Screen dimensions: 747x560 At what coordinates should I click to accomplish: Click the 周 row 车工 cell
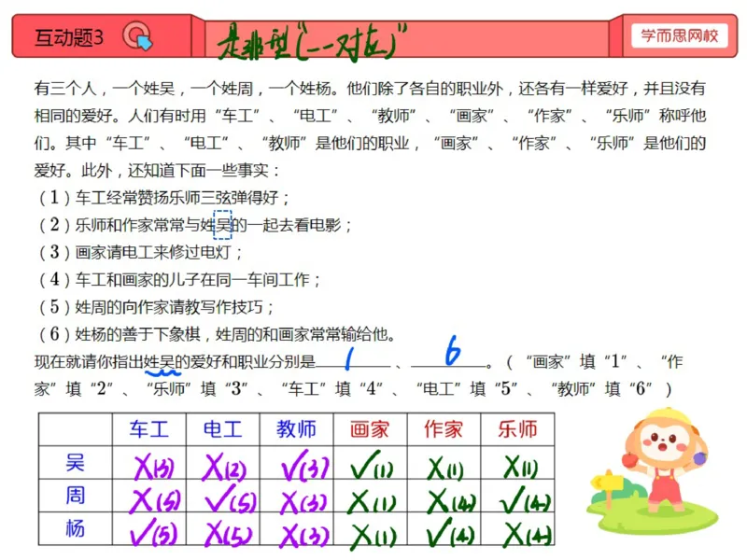149,496
